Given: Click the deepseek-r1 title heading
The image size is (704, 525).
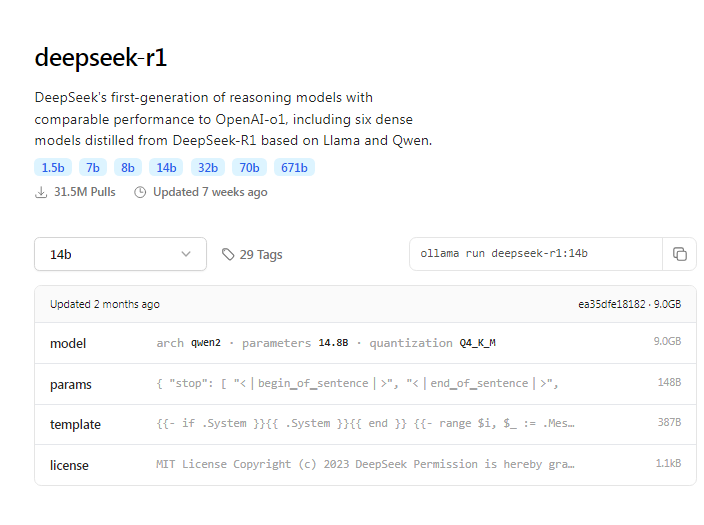Looking at the screenshot, I should pos(101,58).
